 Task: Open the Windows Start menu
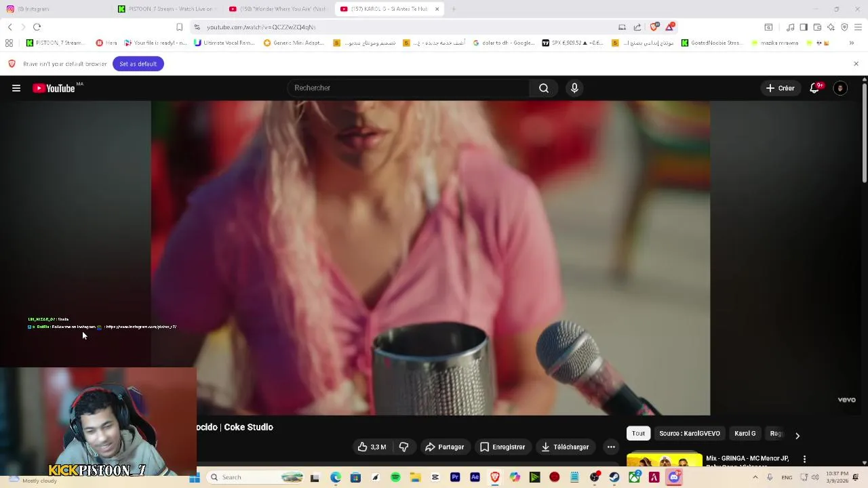(x=195, y=477)
